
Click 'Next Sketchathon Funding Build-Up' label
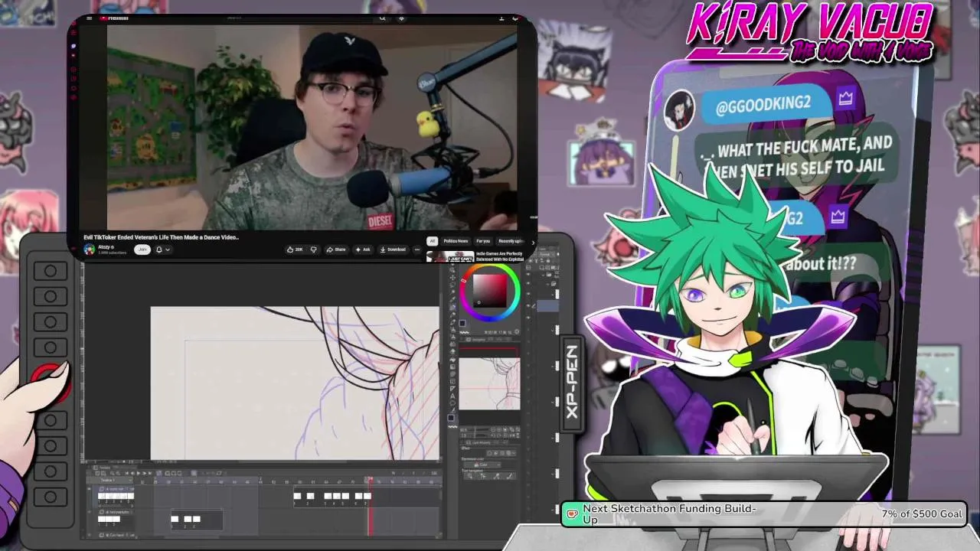[669, 514]
